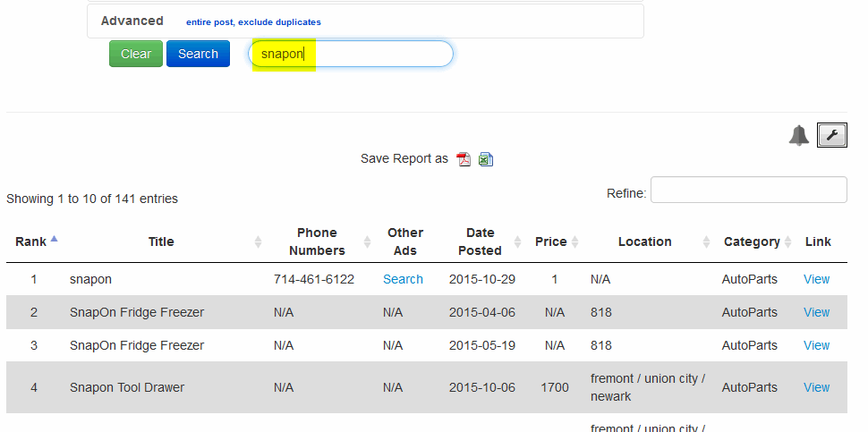Click the Link column header
Viewport: 868px width, 432px height.
pyautogui.click(x=818, y=241)
